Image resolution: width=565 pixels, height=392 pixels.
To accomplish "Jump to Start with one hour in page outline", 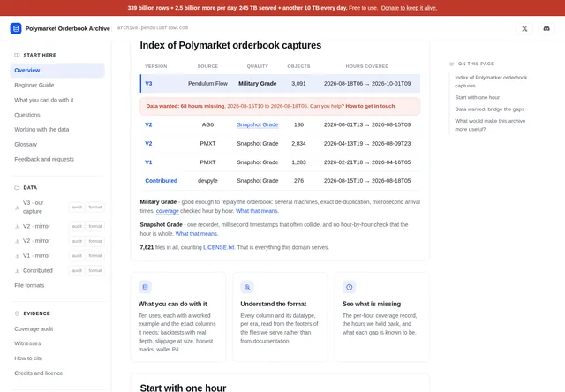I will (477, 98).
